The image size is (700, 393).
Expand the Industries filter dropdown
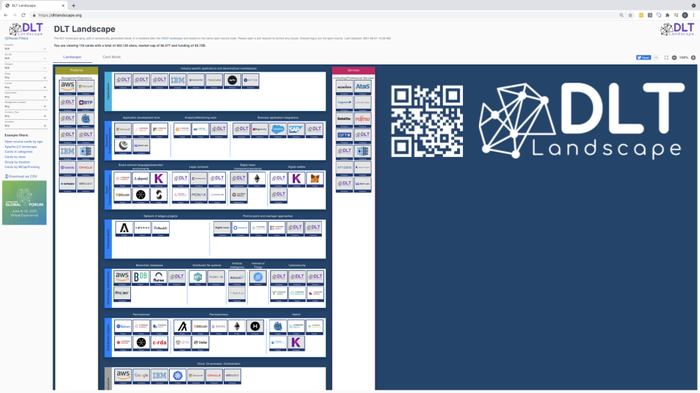(x=25, y=125)
